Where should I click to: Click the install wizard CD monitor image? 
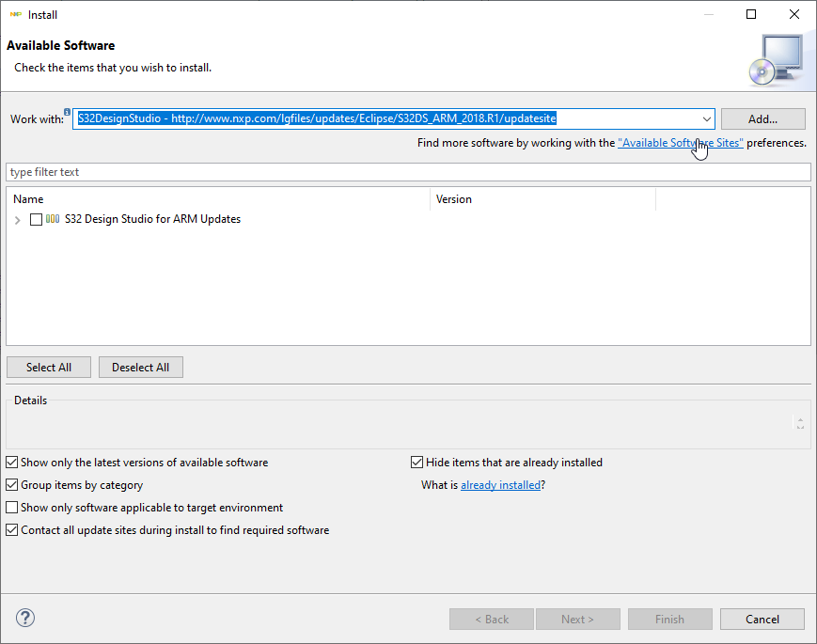point(776,59)
